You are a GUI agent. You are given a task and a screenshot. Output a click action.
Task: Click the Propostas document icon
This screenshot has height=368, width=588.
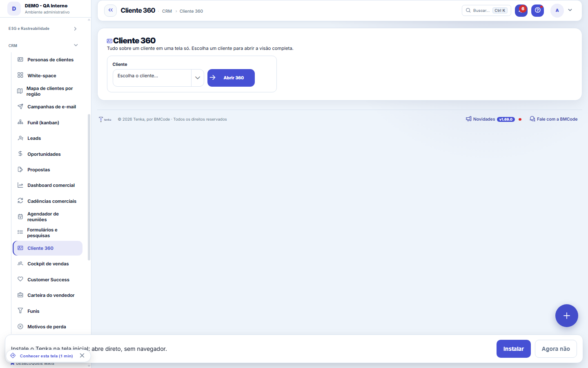pos(20,169)
